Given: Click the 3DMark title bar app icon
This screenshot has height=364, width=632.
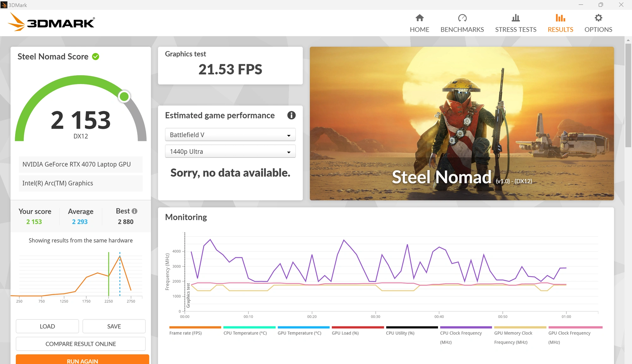Looking at the screenshot, I should (4, 5).
